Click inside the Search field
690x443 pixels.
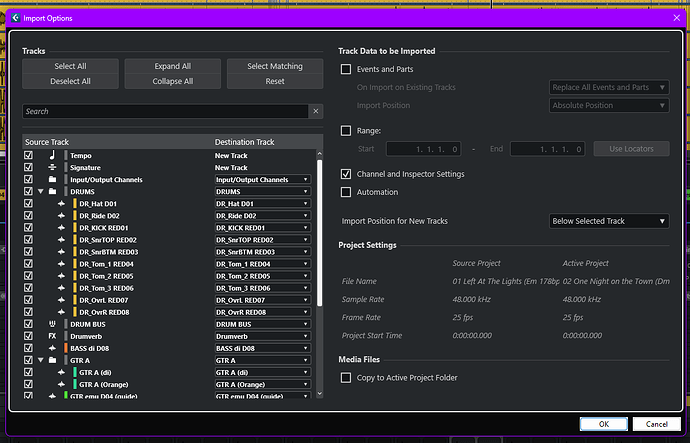(165, 111)
